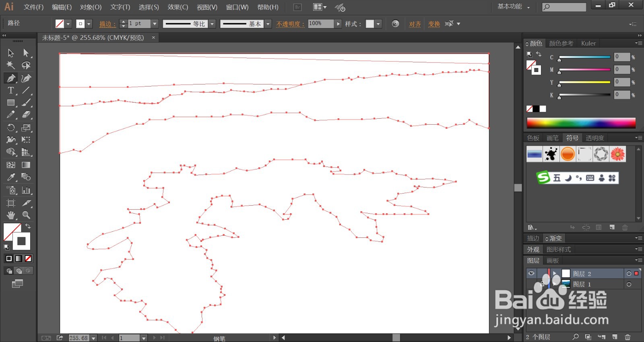644x342 pixels.
Task: Choose the Rectangle tool
Action: tap(11, 103)
